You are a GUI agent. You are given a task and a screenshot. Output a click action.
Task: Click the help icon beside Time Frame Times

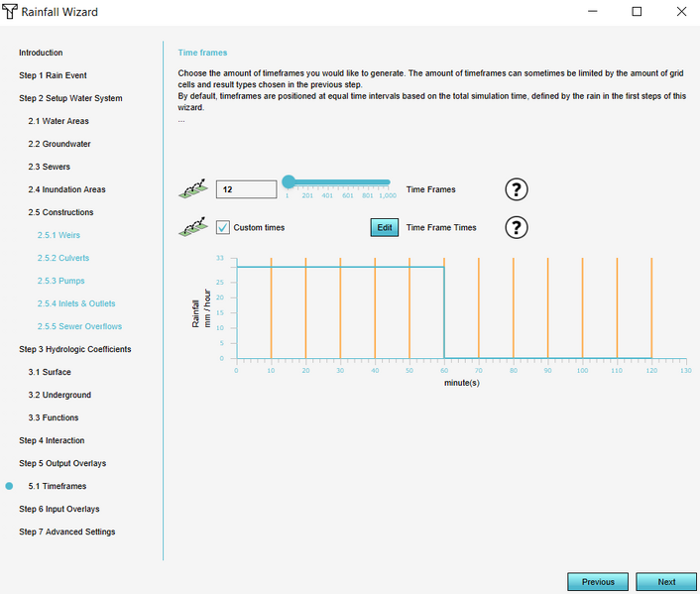(x=516, y=227)
